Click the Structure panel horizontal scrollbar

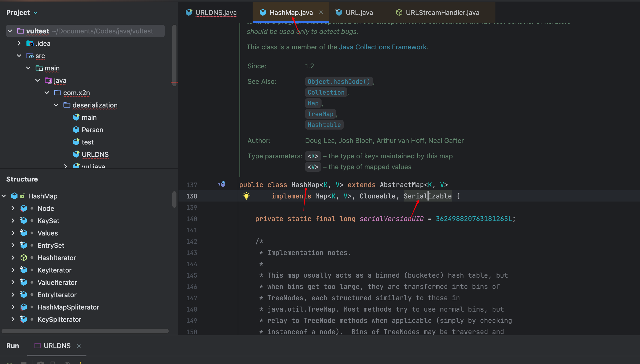(85, 331)
